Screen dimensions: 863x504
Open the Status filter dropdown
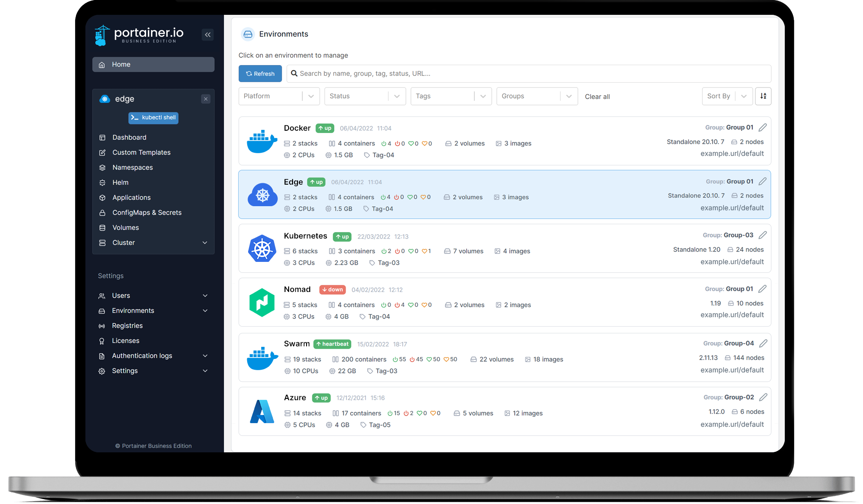coord(365,96)
